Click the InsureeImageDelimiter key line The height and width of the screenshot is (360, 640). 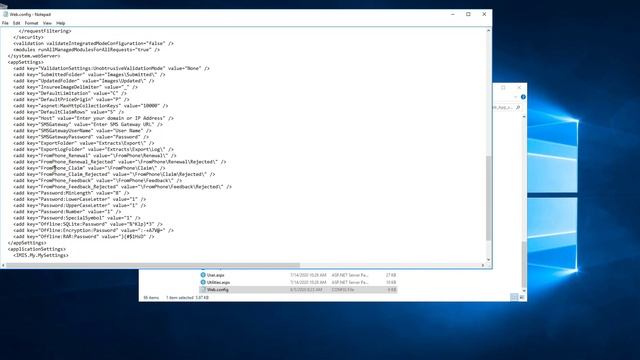pyautogui.click(x=76, y=87)
